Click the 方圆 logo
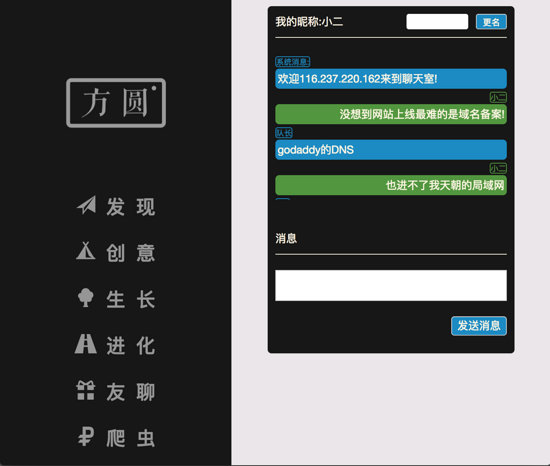The width and height of the screenshot is (550, 466). [116, 103]
